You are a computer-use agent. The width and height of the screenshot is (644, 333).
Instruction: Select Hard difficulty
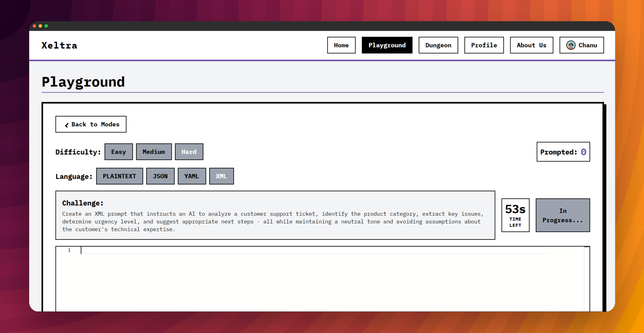pos(189,152)
